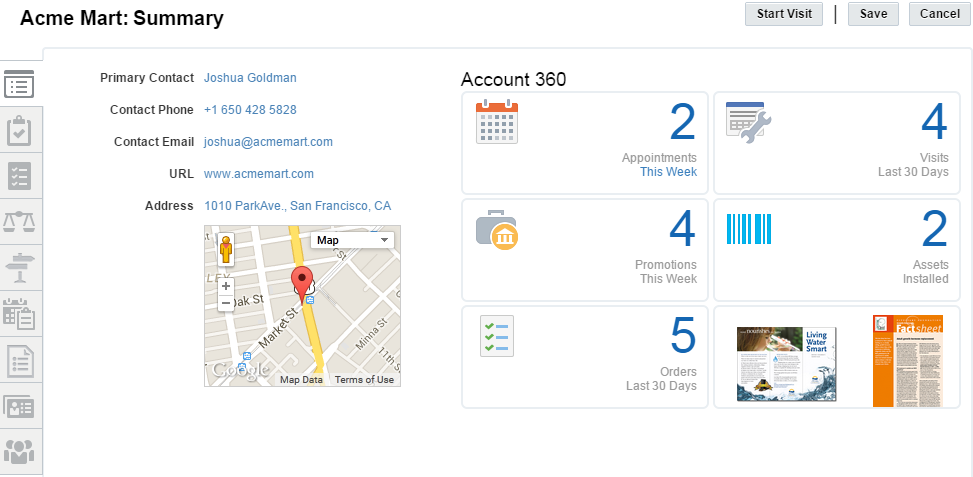Image resolution: width=973 pixels, height=477 pixels.
Task: Click the red location pin on map
Action: 302,285
